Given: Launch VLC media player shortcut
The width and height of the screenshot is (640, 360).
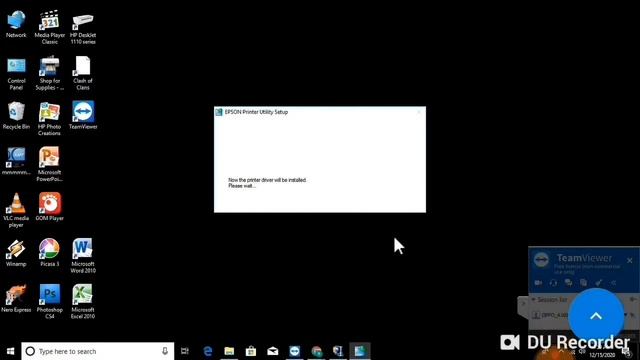Looking at the screenshot, I should click(x=16, y=210).
